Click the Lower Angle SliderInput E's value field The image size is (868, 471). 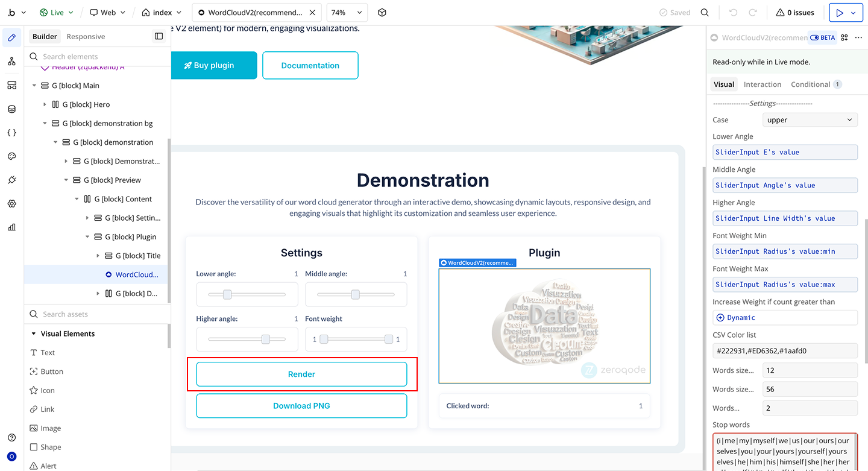785,152
